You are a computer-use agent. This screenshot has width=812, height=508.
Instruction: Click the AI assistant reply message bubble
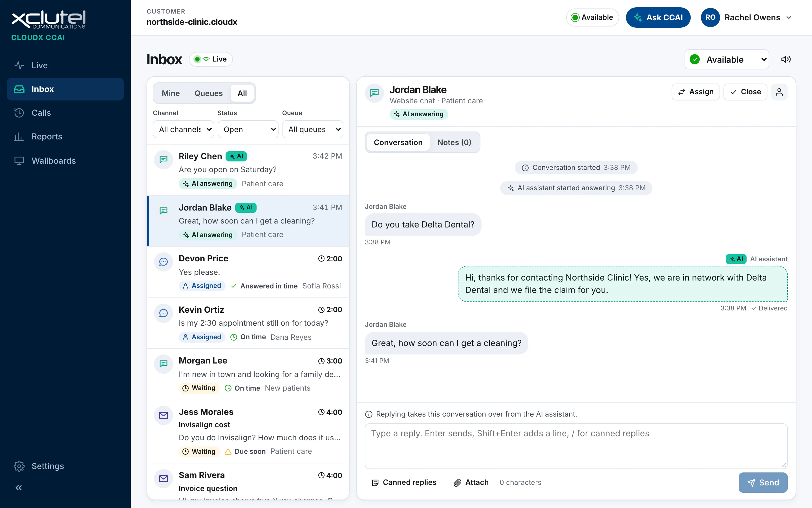tap(623, 284)
